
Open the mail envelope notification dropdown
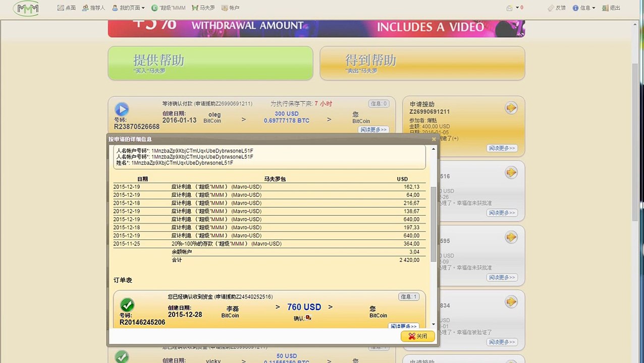click(x=514, y=8)
